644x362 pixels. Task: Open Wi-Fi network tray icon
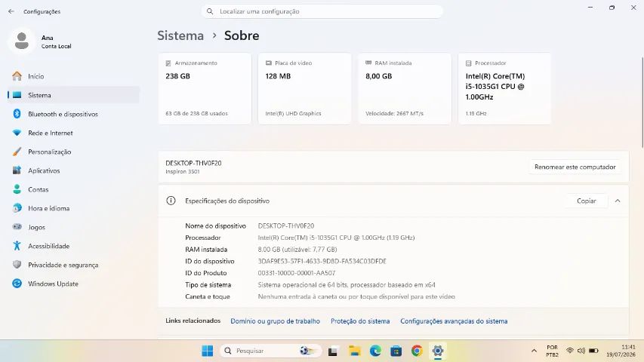pos(570,351)
